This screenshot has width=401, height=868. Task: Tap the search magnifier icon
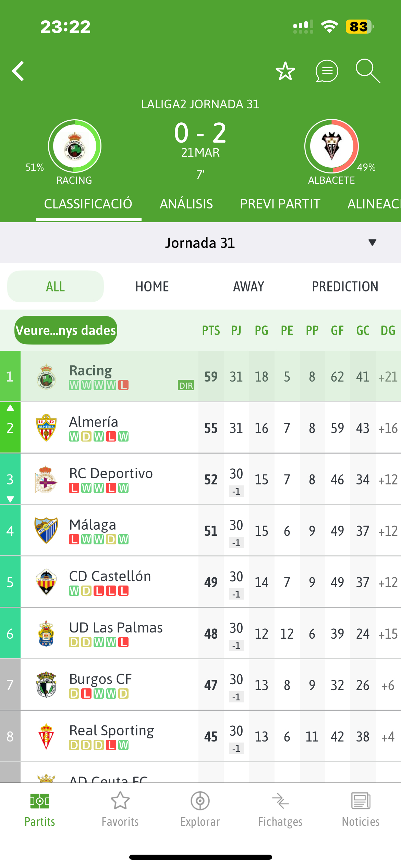[x=367, y=71]
